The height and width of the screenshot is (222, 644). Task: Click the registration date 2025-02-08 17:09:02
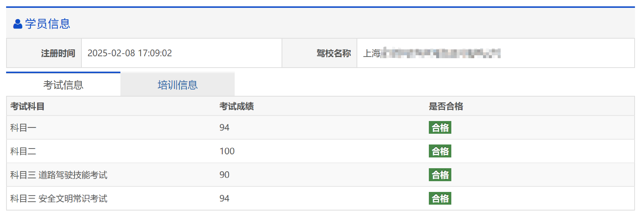[x=129, y=53]
